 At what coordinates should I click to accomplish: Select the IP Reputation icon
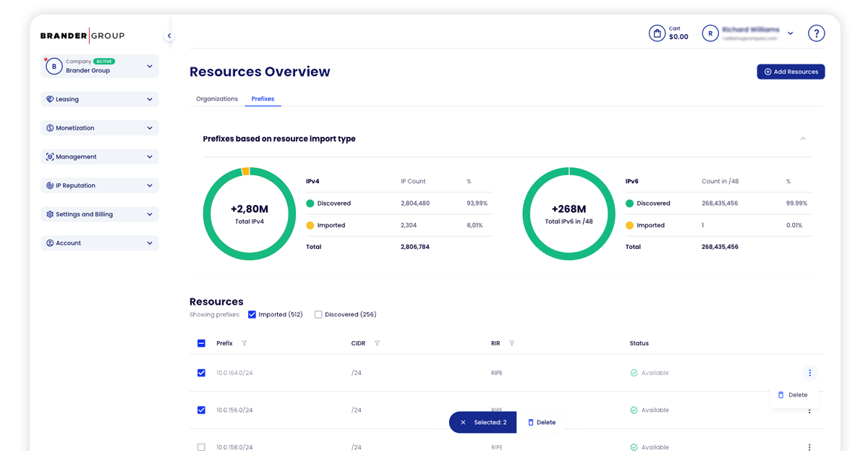tap(48, 185)
